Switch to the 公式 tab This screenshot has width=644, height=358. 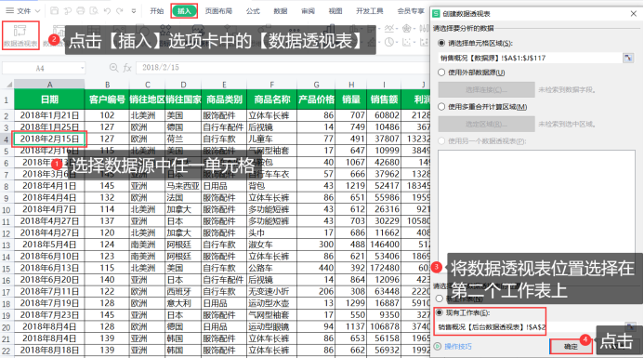coord(253,11)
